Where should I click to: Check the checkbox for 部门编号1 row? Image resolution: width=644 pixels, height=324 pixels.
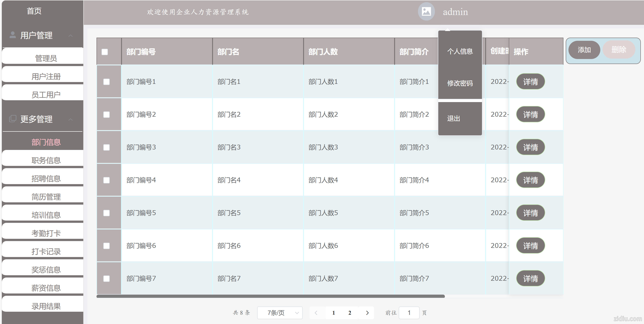tap(106, 81)
